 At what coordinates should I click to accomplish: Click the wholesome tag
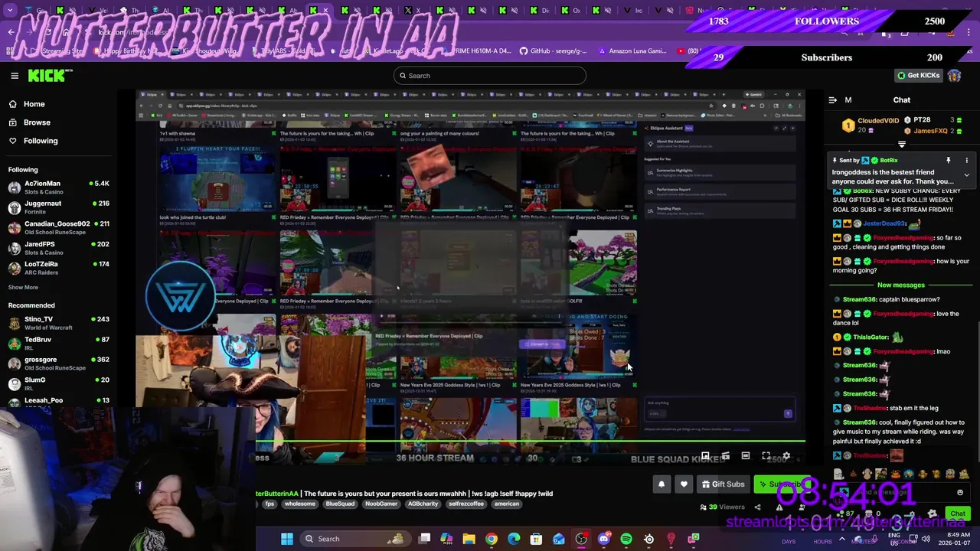tap(300, 504)
